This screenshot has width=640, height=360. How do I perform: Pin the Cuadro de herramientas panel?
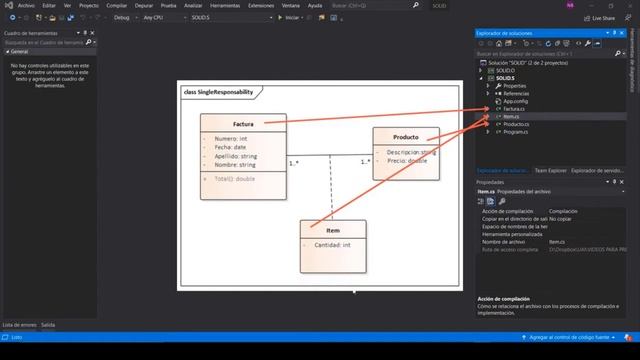(x=85, y=33)
